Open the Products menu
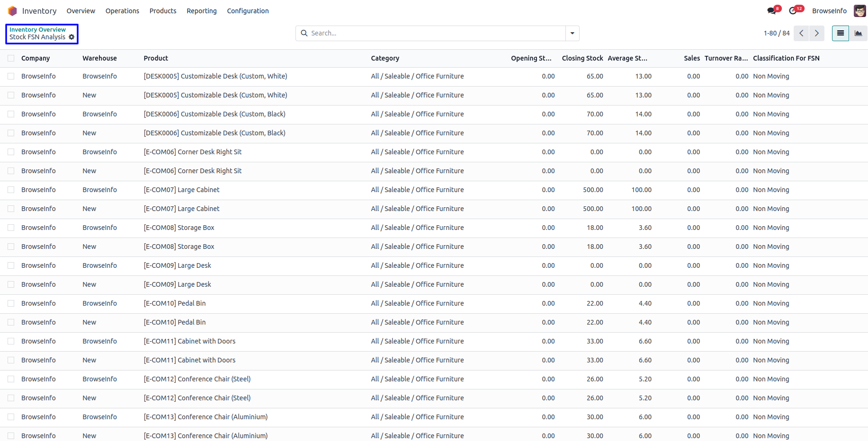 pos(163,11)
